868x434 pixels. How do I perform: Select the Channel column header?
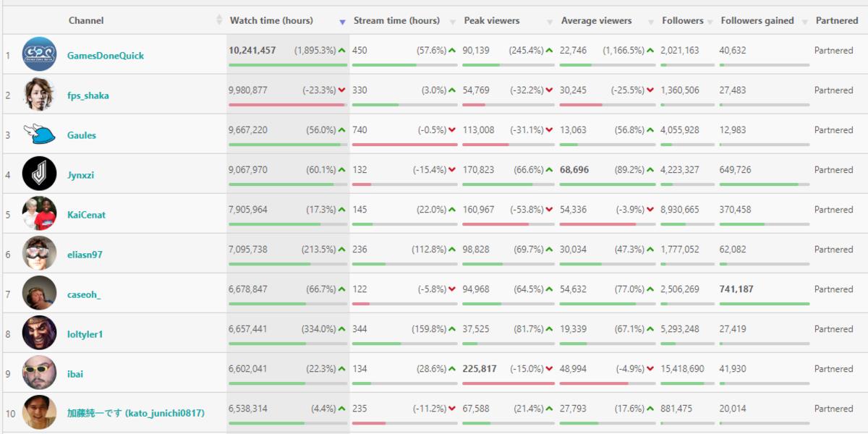(86, 20)
